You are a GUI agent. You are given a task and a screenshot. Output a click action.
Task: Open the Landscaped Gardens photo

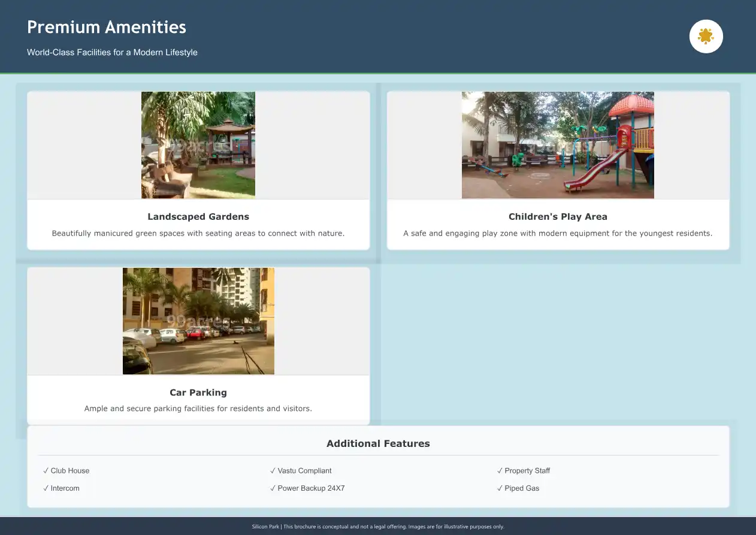pos(198,145)
